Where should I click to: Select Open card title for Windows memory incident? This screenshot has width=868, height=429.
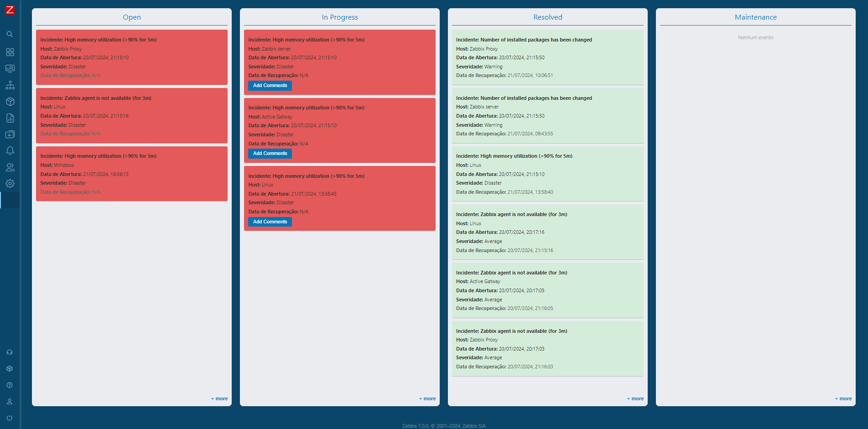[x=99, y=156]
